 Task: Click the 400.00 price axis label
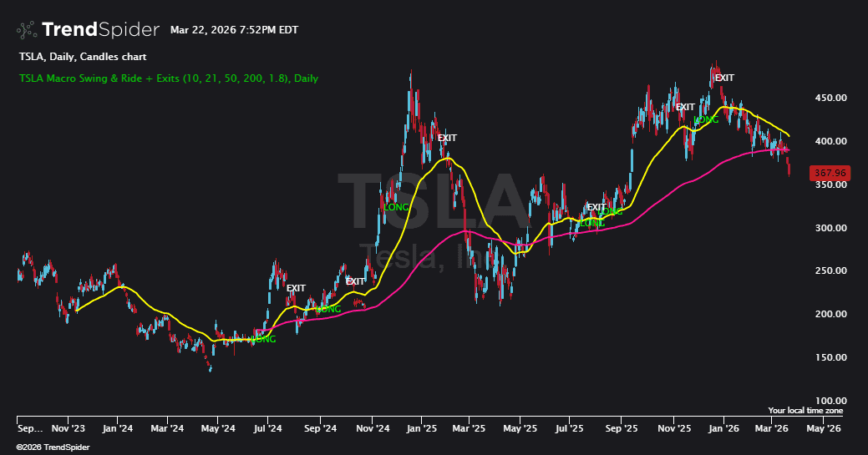pyautogui.click(x=830, y=141)
